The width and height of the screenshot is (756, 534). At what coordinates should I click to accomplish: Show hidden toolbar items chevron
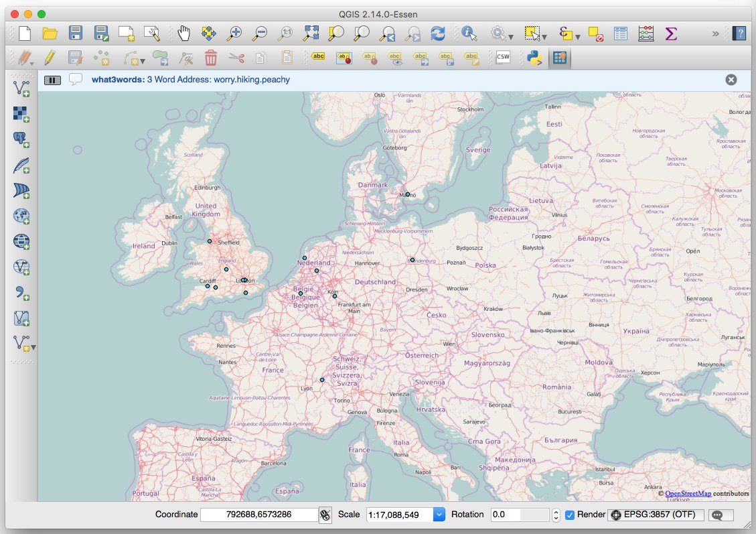(x=716, y=34)
